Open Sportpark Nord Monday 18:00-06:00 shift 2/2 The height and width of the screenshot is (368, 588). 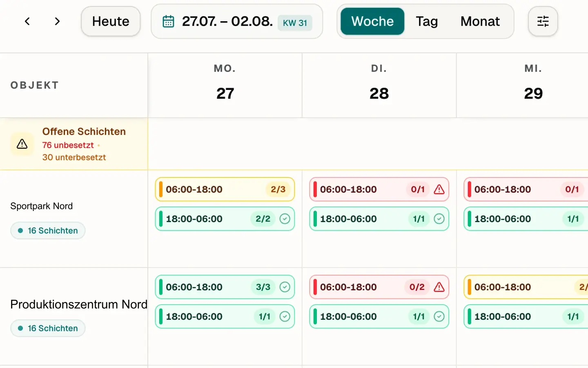pos(225,219)
